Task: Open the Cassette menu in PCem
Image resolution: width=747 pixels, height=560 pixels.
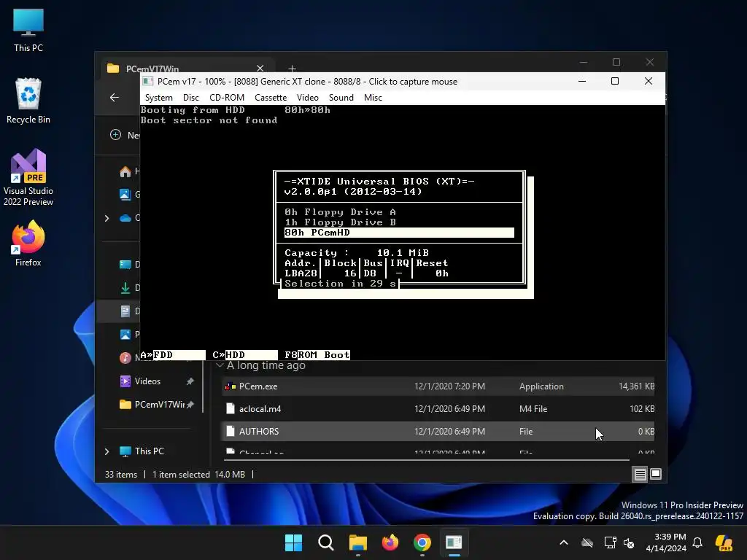Action: tap(271, 98)
